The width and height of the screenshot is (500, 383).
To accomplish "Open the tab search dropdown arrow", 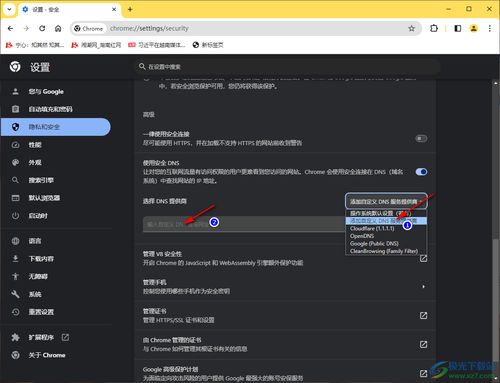I will tap(9, 9).
